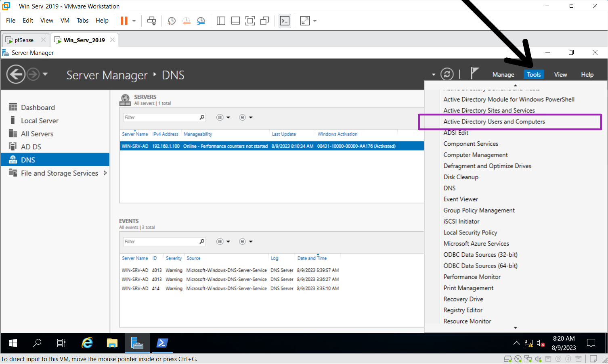Select WIN-SRV-AD server row
The width and height of the screenshot is (608, 364).
point(272,146)
